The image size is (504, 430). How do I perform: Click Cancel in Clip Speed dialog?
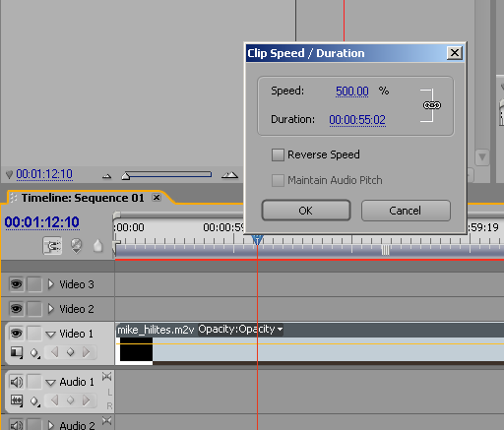[x=406, y=211]
